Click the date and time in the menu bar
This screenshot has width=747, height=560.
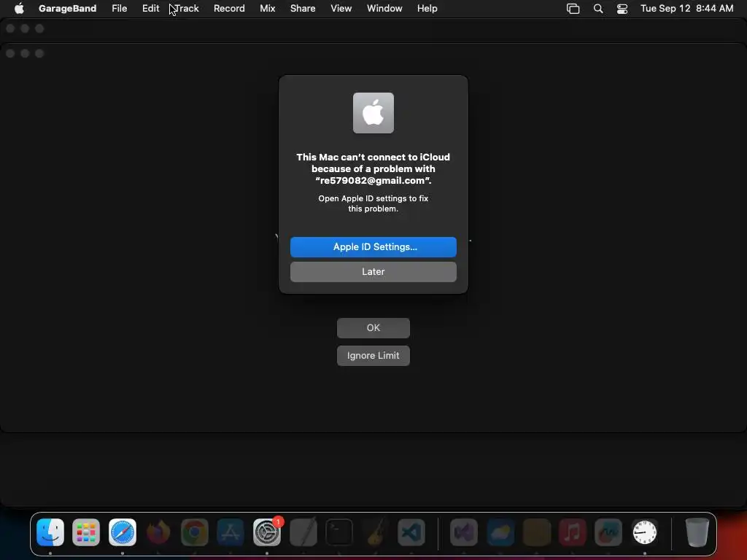click(x=686, y=8)
